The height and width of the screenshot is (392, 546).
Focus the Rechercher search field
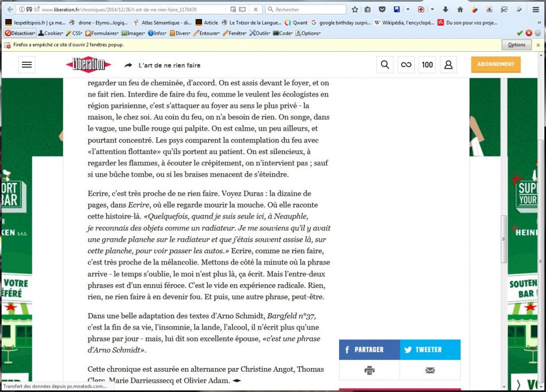pos(306,10)
